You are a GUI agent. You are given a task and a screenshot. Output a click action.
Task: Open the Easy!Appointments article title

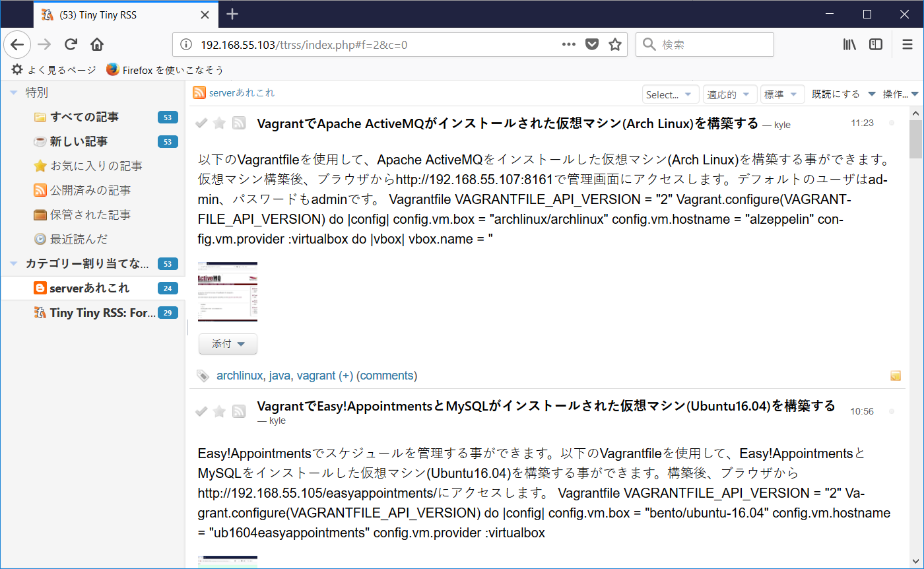point(546,405)
